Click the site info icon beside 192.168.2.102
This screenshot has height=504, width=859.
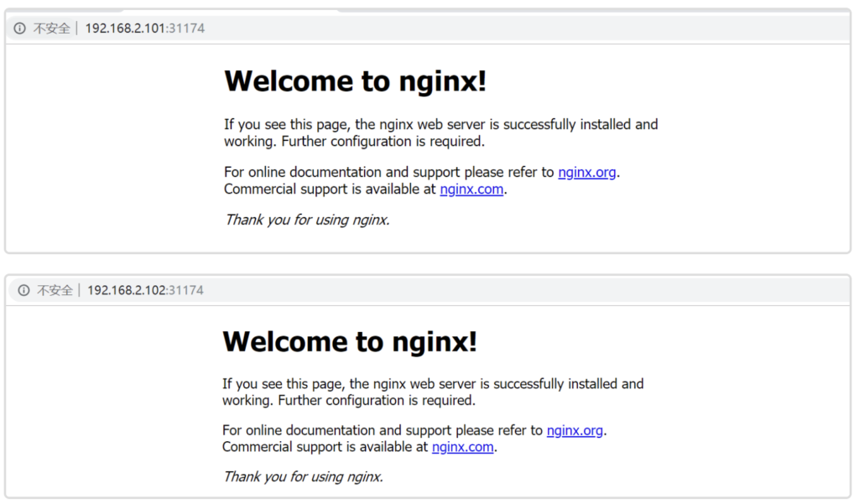point(23,290)
